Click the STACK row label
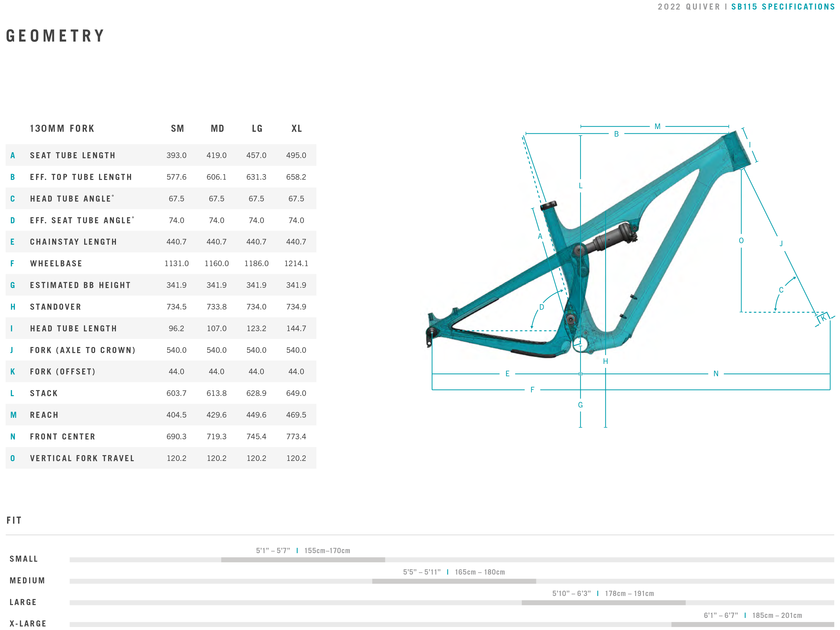The image size is (840, 630). point(44,393)
